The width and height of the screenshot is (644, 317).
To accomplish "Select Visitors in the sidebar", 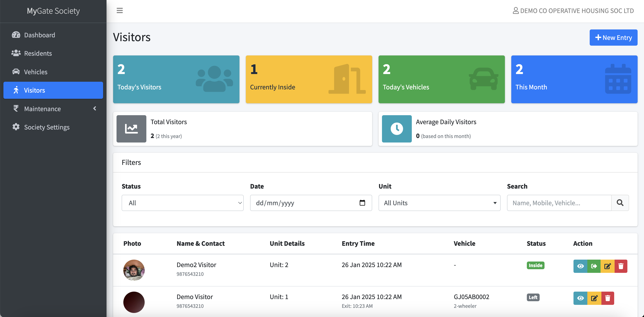I will [53, 90].
